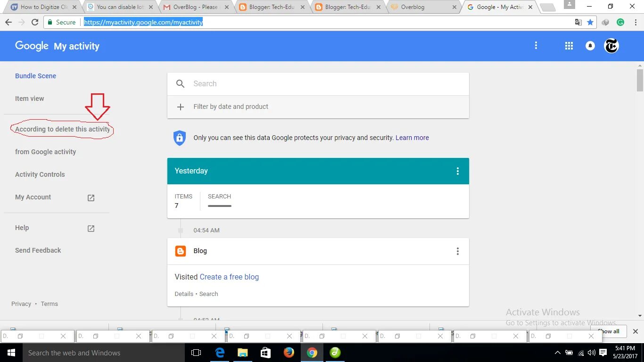
Task: Click the green app icon on taskbar
Action: click(x=335, y=353)
